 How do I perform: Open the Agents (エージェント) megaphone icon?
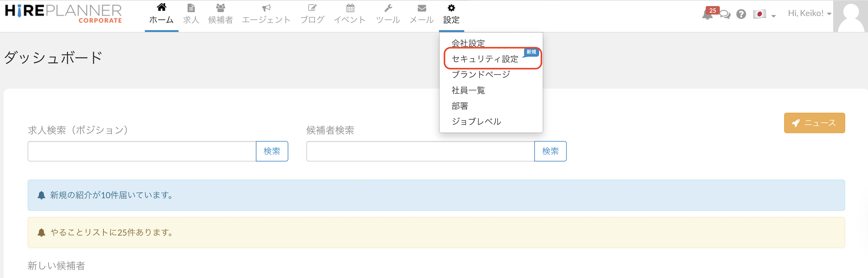[x=266, y=8]
